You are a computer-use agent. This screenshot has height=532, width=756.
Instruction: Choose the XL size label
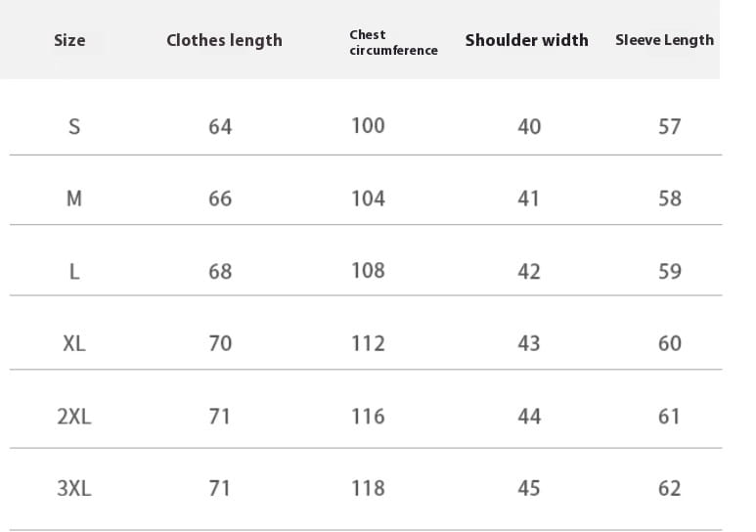[x=73, y=344]
